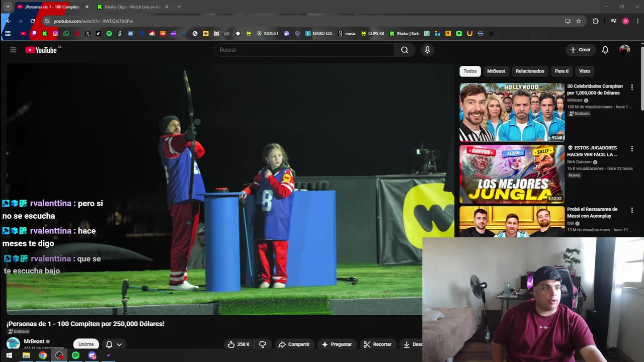Open options for ESTOS JUGADORES video
644x362 pixels.
[x=632, y=149]
